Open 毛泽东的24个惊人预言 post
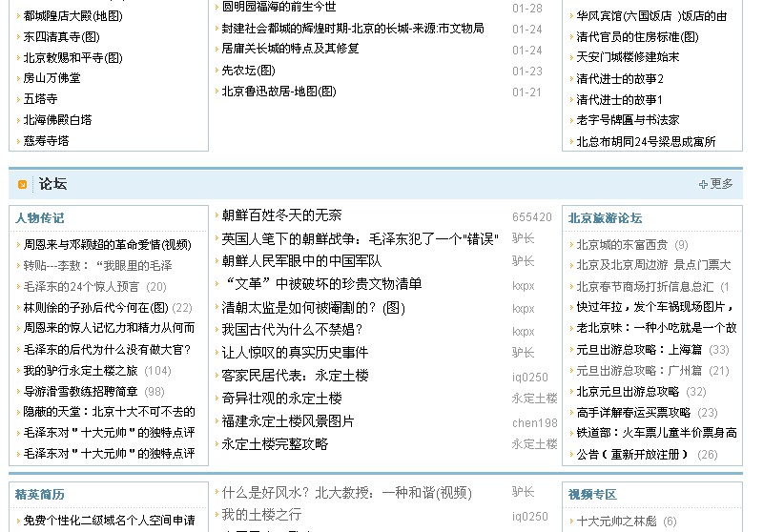The height and width of the screenshot is (532, 784). click(x=81, y=287)
